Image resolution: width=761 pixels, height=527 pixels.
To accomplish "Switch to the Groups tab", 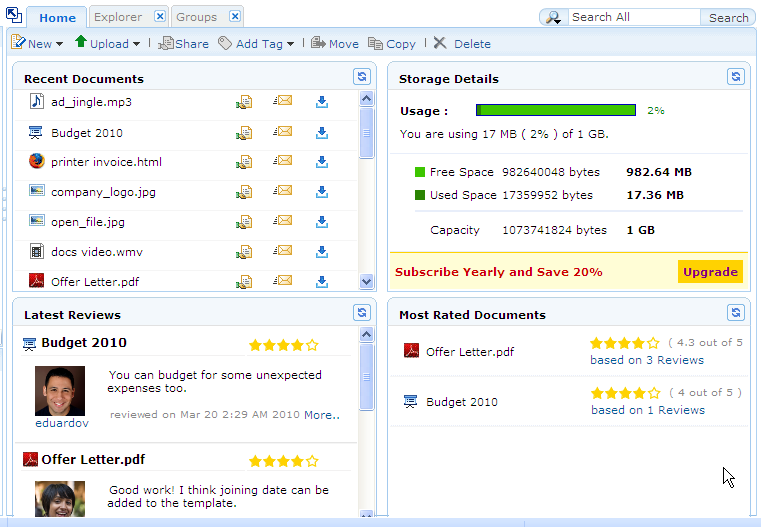I will pos(197,17).
